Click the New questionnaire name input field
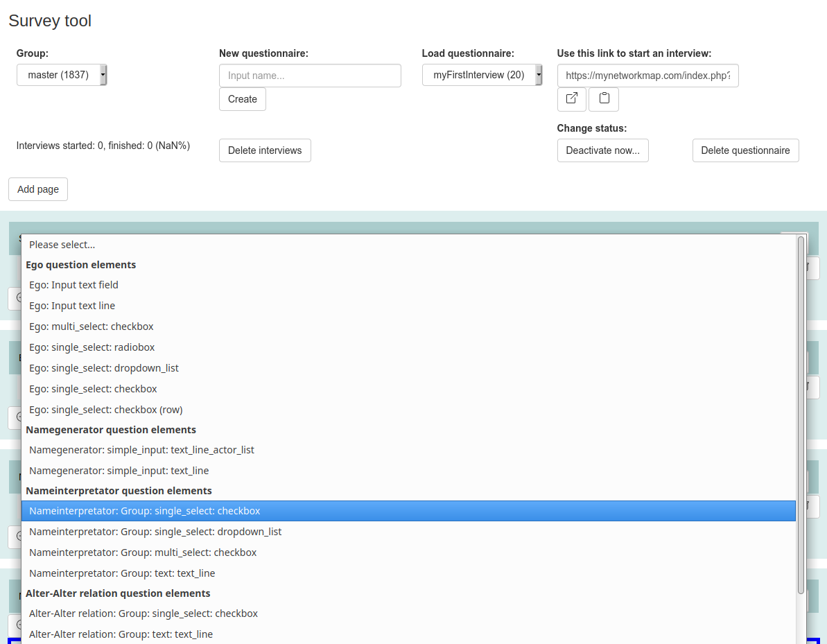This screenshot has width=827, height=644. pyautogui.click(x=310, y=76)
